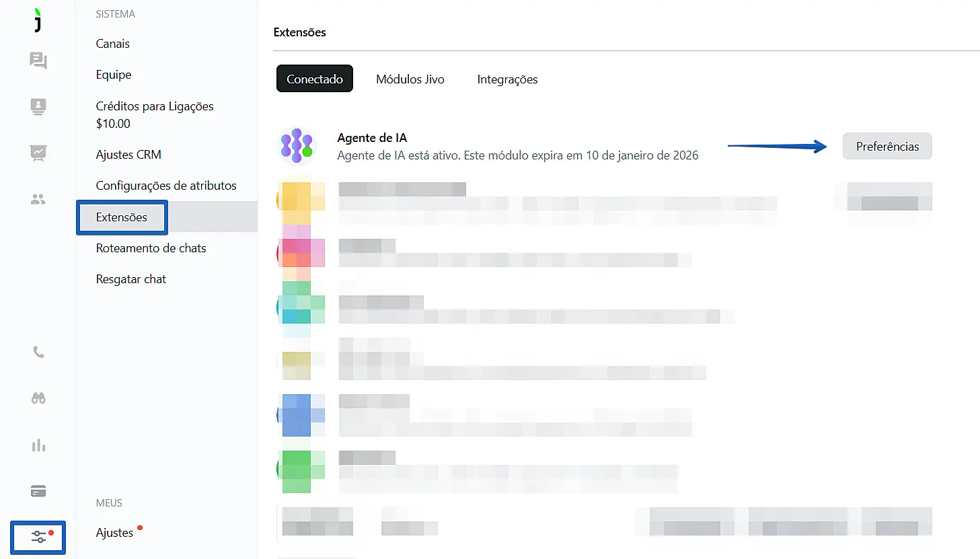Open Configurações de atributos
This screenshot has width=980, height=559.
point(166,186)
